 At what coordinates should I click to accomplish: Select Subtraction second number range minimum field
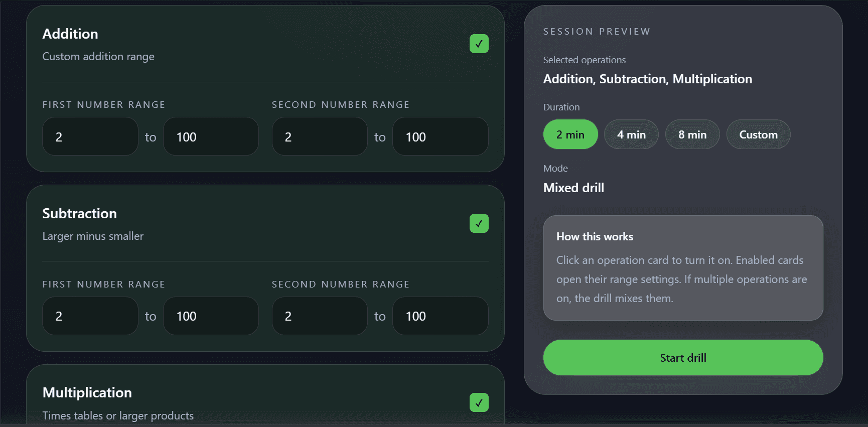319,316
